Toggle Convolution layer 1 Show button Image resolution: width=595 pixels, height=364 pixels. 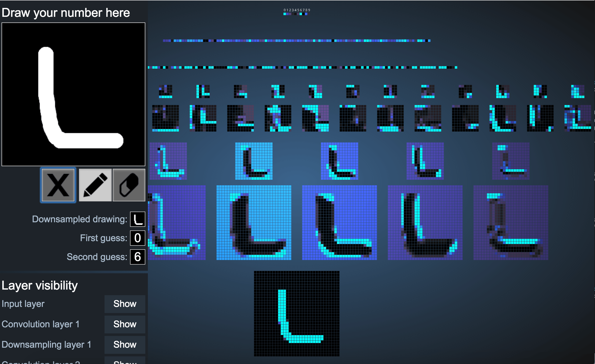pos(125,324)
